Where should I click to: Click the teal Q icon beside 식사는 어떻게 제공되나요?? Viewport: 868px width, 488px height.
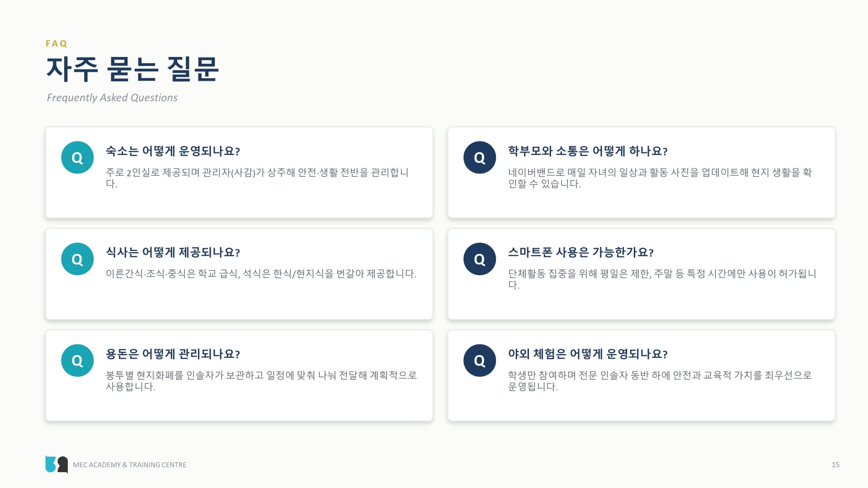(x=77, y=259)
